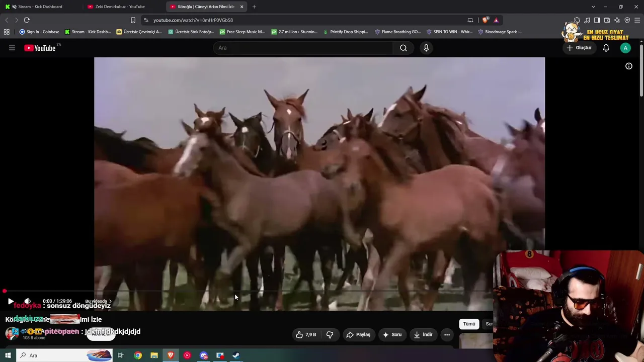The image size is (644, 362).
Task: Open Flame Breathing GO bookmark
Action: click(397, 32)
